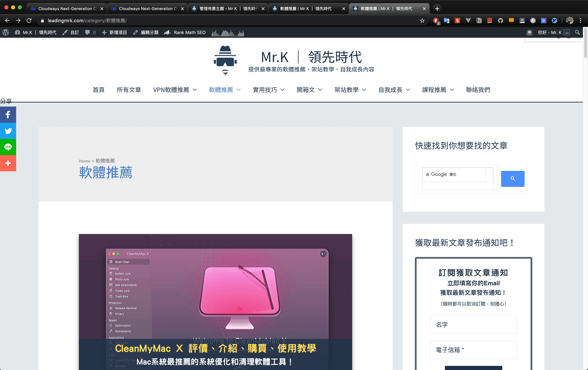Share page via Twitter icon
Image resolution: width=588 pixels, height=370 pixels.
tap(8, 131)
